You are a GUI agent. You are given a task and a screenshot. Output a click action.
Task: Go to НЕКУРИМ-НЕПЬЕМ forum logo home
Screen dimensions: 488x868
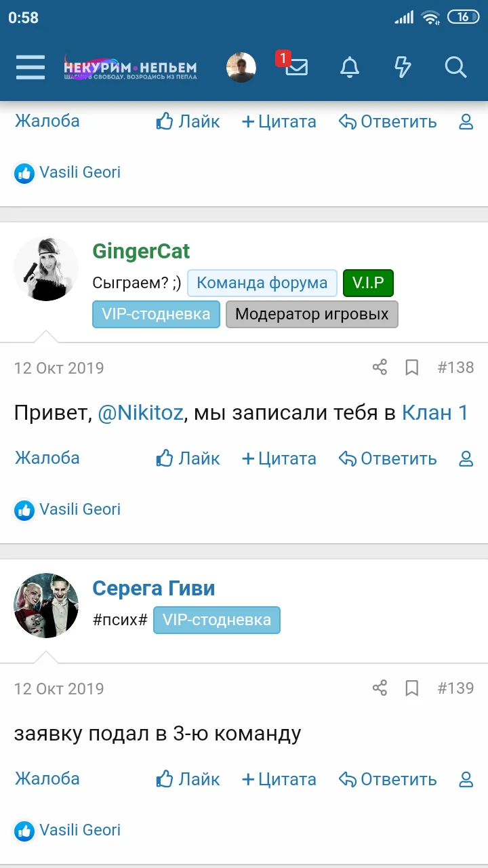point(130,67)
